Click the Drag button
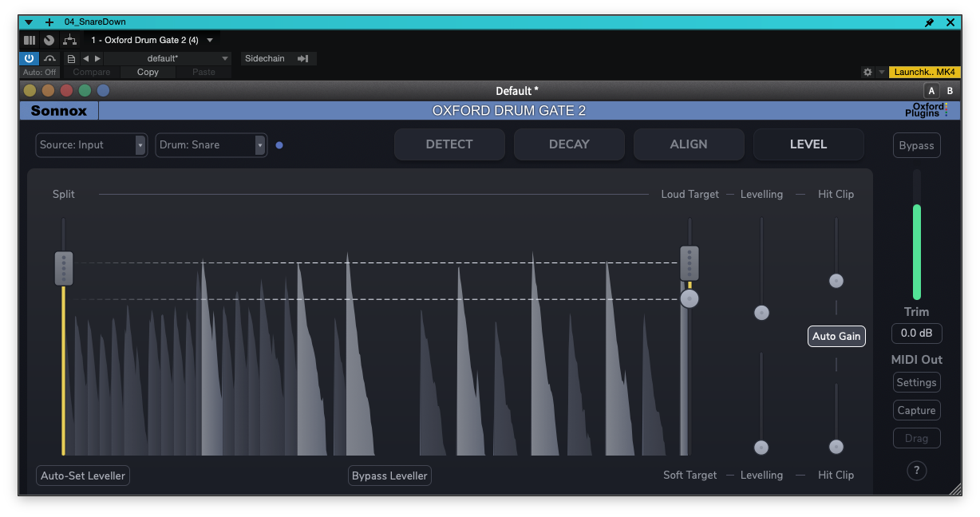This screenshot has width=980, height=517. (x=916, y=438)
